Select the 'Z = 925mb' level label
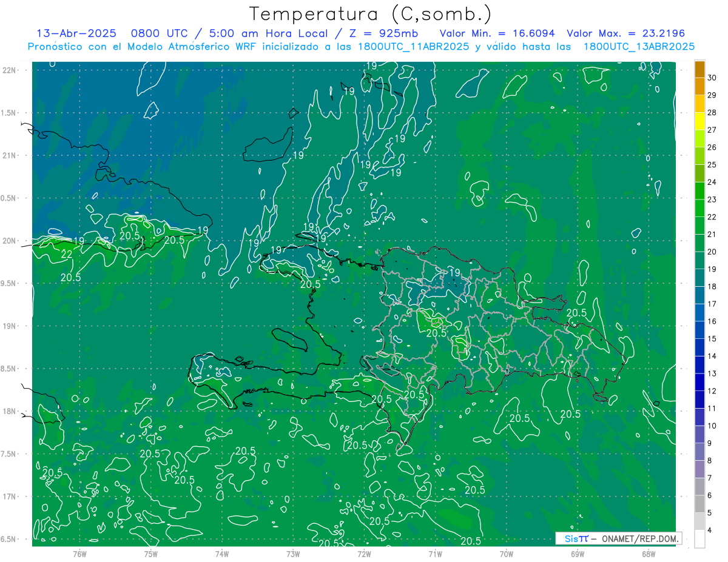This screenshot has width=728, height=562. click(383, 33)
